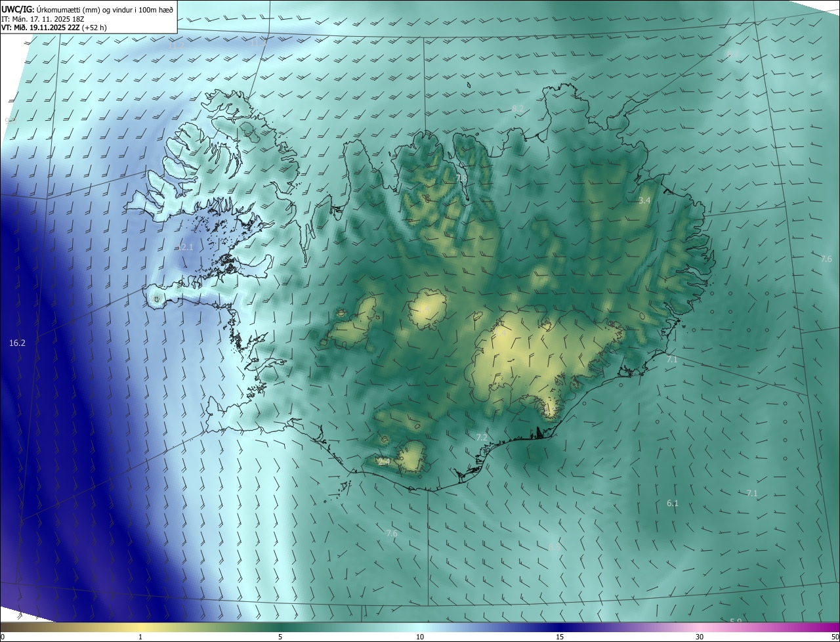Screen dimensions: 840x642
Task: Click the 8.2 value label on the map
Action: (x=518, y=108)
